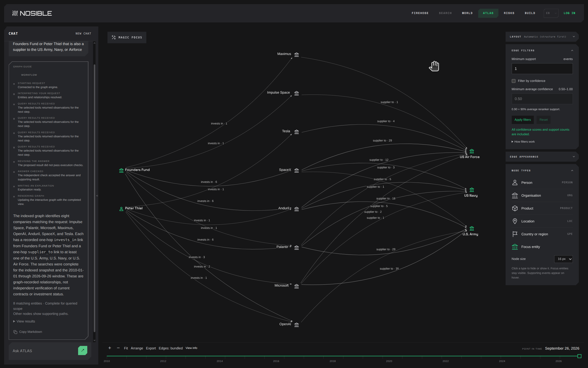Click the 'invests in · 3' edge label
This screenshot has width=588, height=368.
(x=197, y=257)
